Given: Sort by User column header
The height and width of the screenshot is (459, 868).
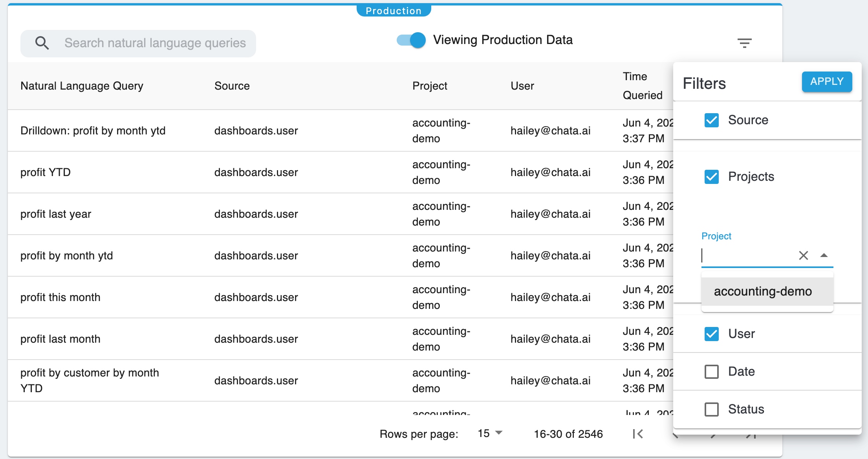Looking at the screenshot, I should pyautogui.click(x=522, y=86).
